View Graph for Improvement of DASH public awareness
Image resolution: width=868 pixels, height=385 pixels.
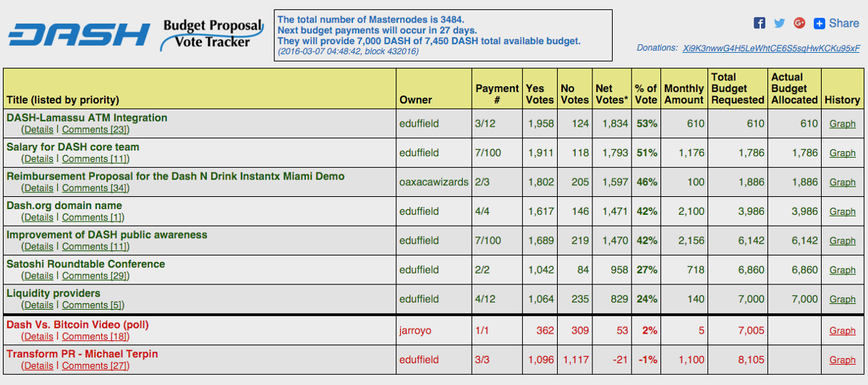(x=842, y=240)
